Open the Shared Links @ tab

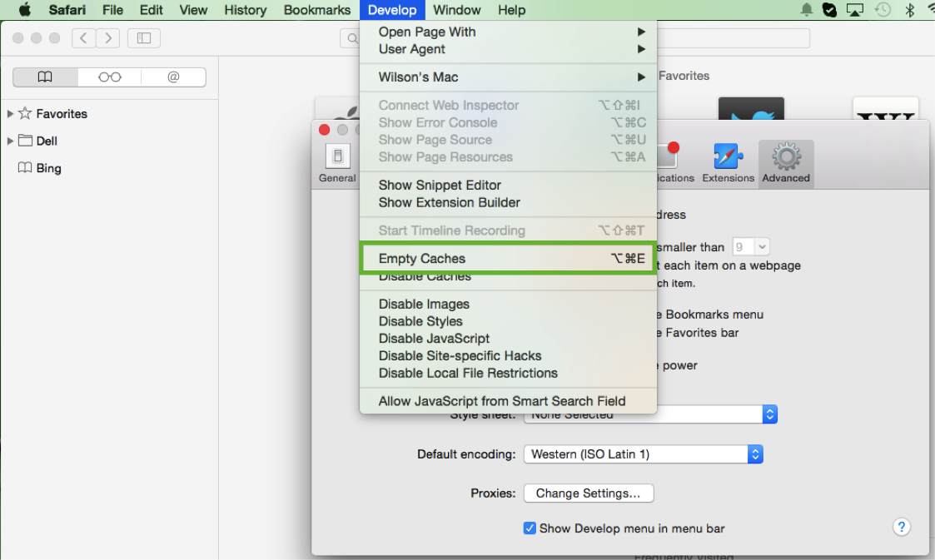point(173,76)
